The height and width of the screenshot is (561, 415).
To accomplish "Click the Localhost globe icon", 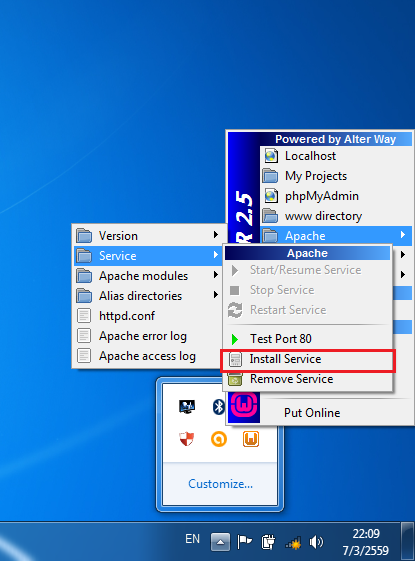I will click(x=271, y=156).
